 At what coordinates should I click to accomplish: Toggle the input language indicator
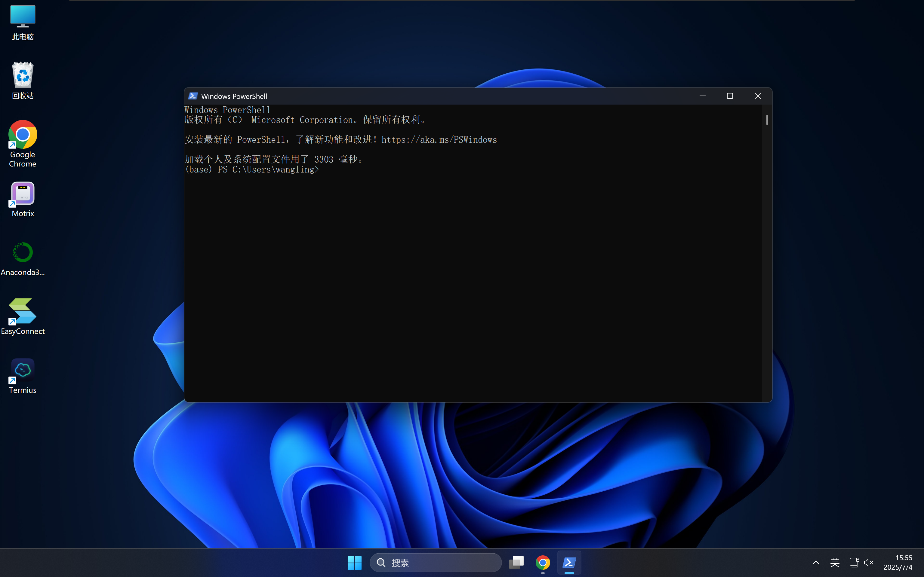(x=835, y=563)
